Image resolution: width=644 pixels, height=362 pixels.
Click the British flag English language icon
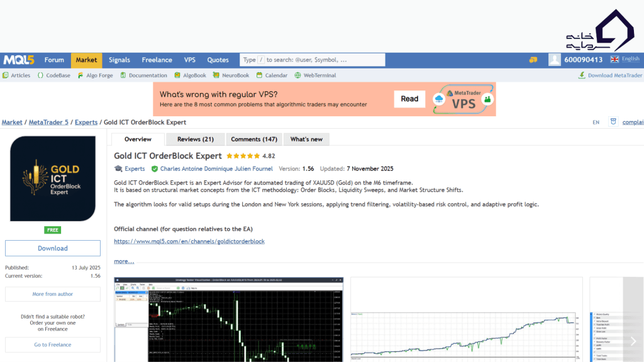(614, 58)
